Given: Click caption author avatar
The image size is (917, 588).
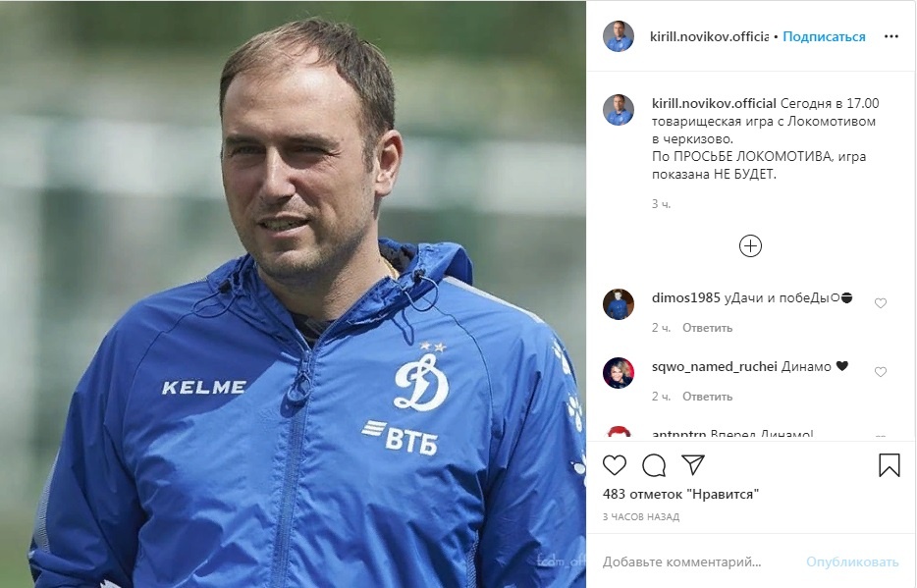Looking at the screenshot, I should (x=619, y=110).
